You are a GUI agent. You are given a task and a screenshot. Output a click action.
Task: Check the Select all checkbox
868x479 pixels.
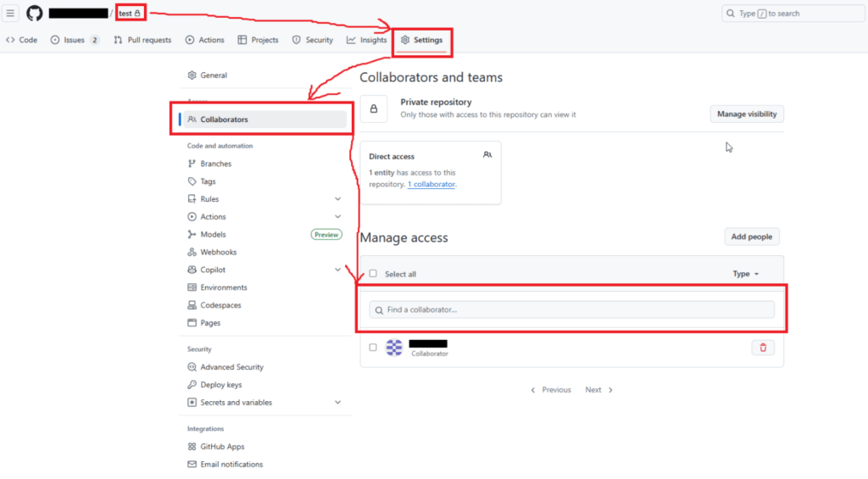pos(373,274)
